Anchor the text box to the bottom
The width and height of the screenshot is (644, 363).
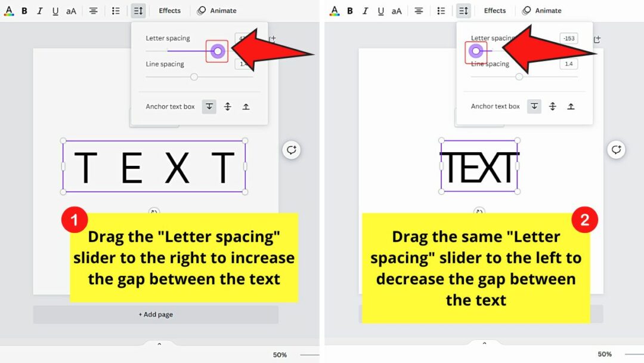pos(209,106)
